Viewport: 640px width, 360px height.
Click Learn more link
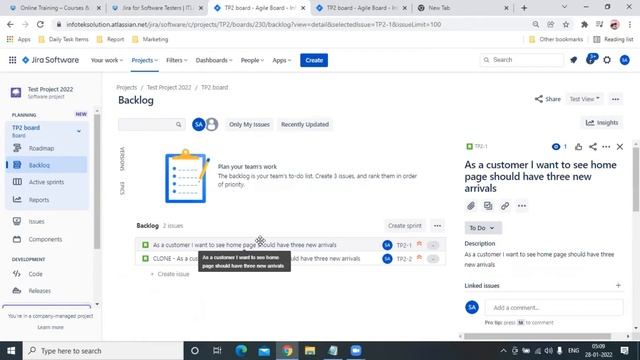[50, 327]
